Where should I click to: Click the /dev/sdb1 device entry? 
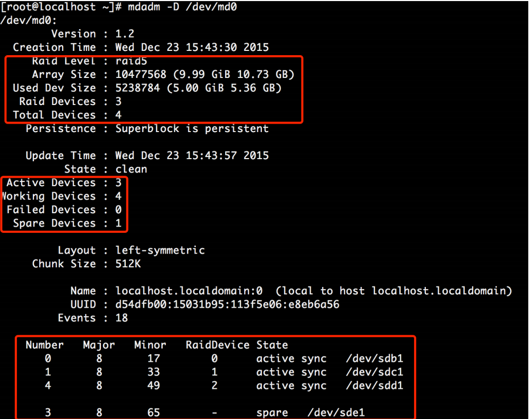click(x=374, y=359)
